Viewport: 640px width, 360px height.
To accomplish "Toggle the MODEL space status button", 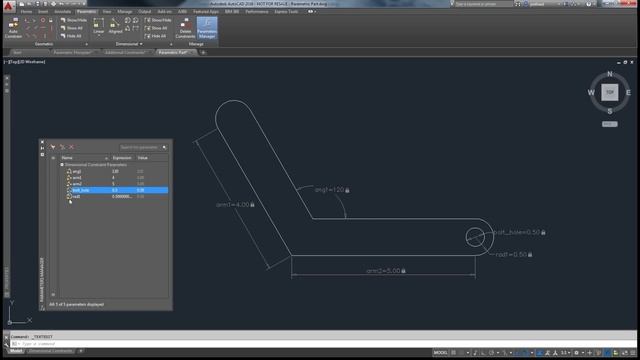I will [440, 353].
